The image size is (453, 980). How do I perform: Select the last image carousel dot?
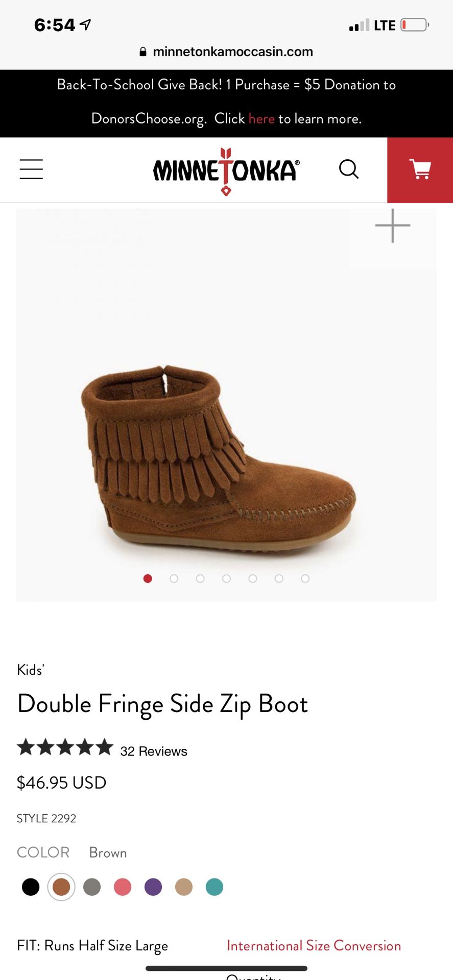pyautogui.click(x=305, y=578)
